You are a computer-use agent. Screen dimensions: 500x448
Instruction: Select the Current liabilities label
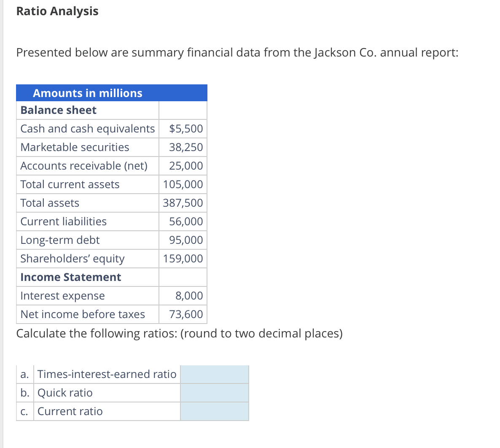[63, 221]
